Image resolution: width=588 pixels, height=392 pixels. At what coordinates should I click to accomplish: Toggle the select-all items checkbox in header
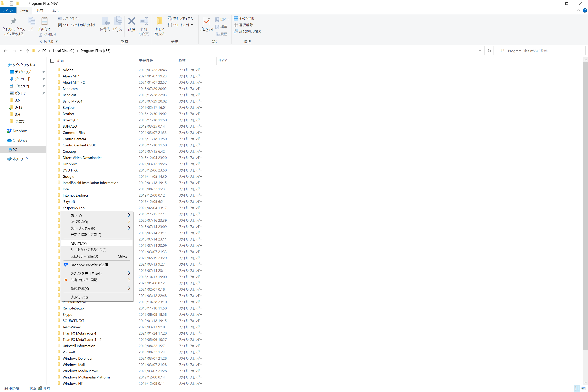click(52, 61)
